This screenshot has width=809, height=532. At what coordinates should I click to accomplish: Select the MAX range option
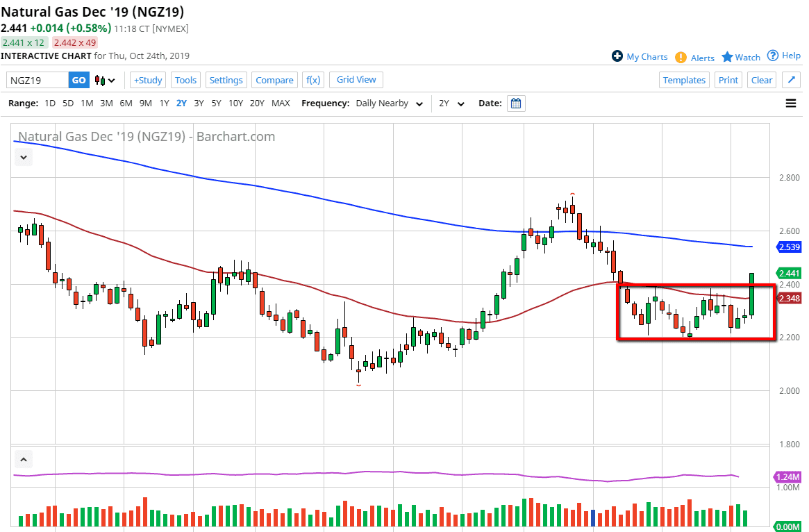click(281, 103)
